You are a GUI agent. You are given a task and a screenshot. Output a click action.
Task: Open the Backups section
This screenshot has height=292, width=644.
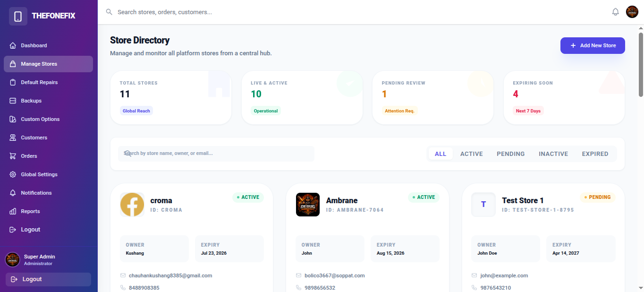pyautogui.click(x=48, y=101)
